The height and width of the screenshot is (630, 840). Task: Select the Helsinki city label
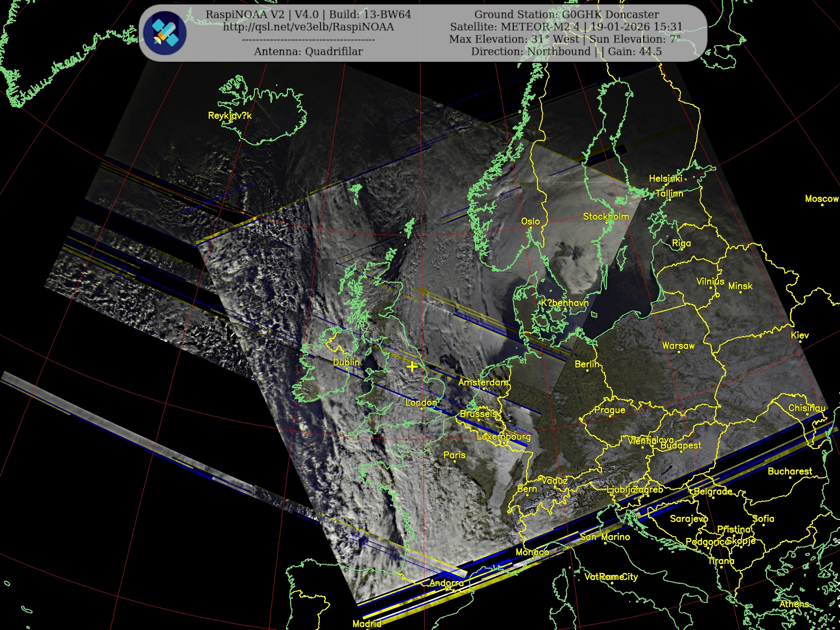[x=665, y=179]
